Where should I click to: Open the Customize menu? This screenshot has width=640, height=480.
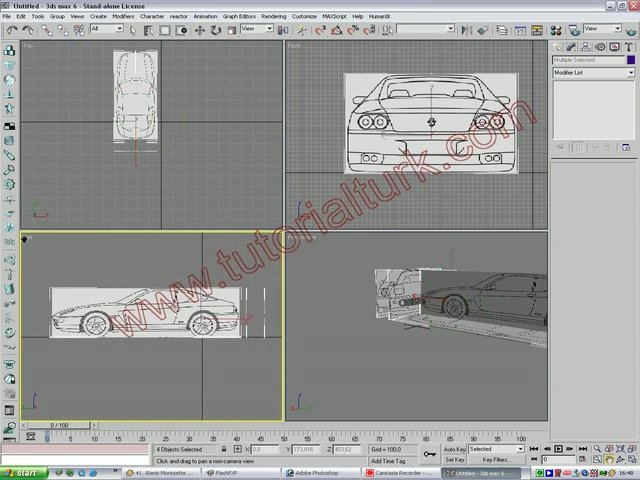pos(304,17)
